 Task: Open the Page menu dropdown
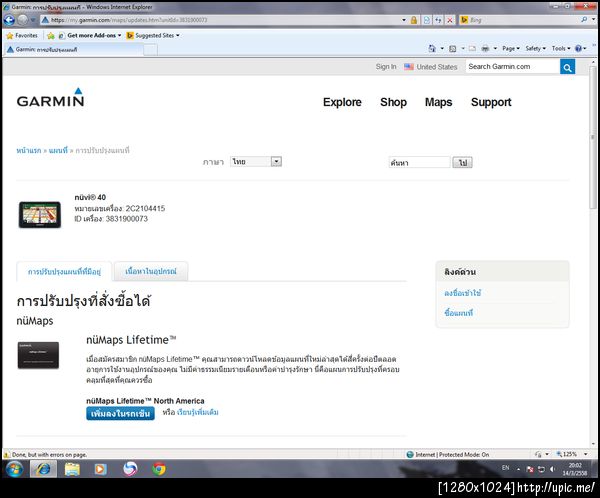(x=511, y=48)
